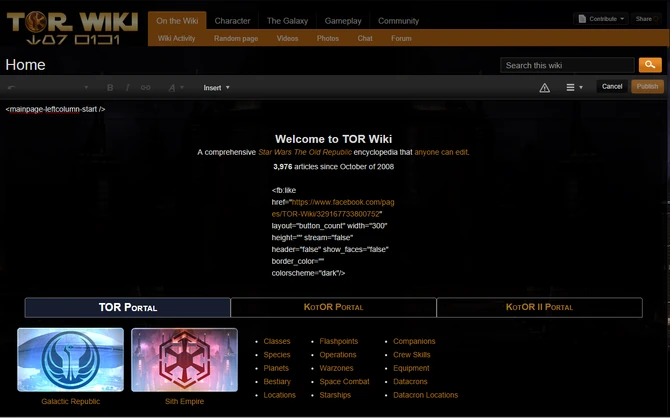Follow the Flashpoints link
The width and height of the screenshot is (670, 418).
pos(339,341)
